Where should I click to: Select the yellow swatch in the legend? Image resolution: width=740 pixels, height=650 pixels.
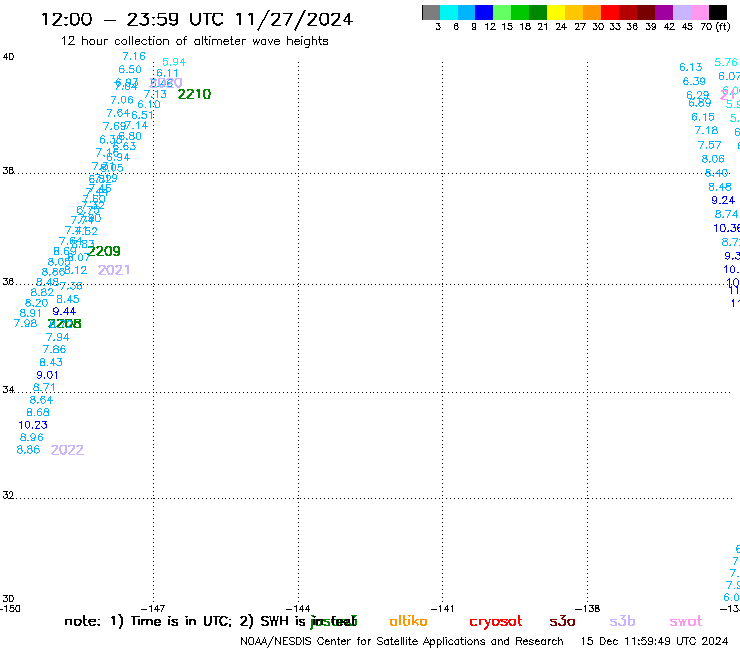point(556,13)
